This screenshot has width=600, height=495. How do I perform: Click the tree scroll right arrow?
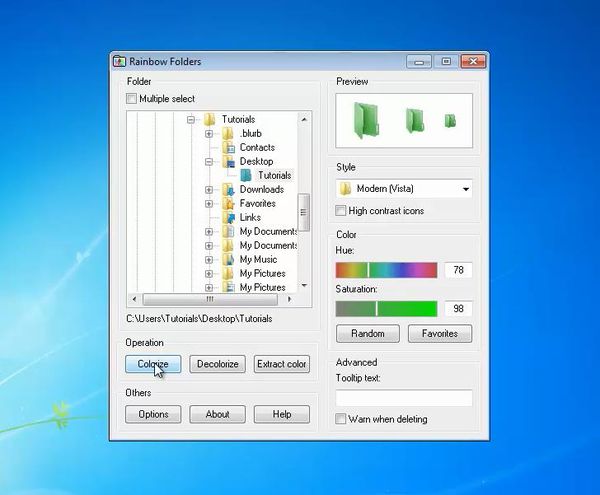click(289, 299)
